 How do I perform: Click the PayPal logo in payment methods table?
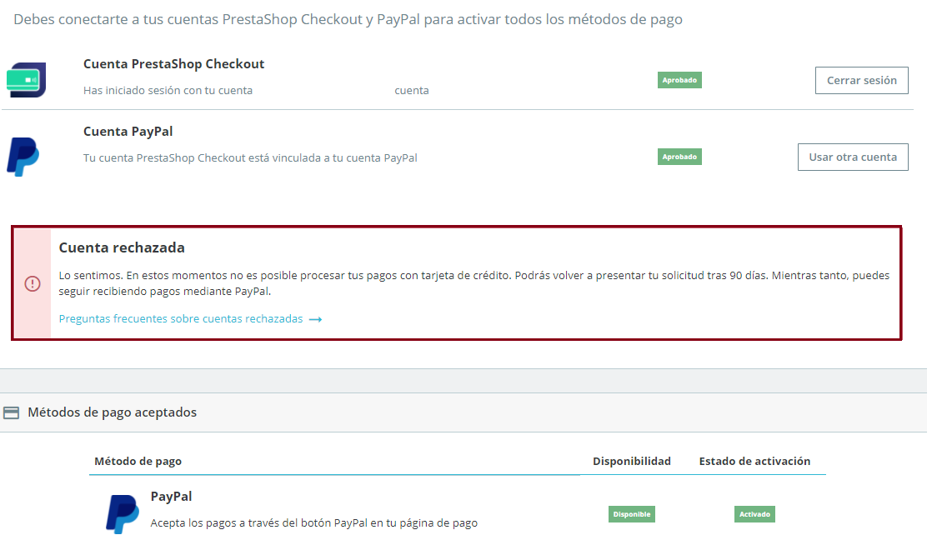(123, 514)
